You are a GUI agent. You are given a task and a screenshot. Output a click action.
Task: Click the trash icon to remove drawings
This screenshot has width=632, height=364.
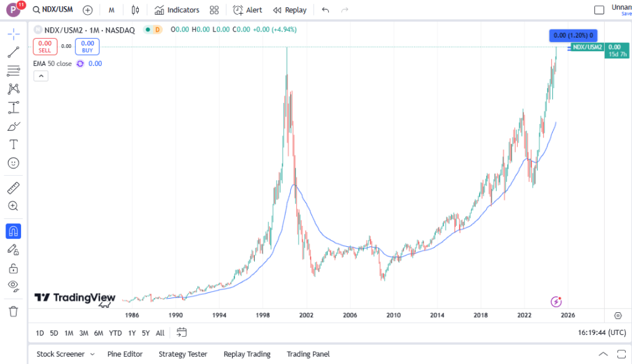tap(14, 311)
